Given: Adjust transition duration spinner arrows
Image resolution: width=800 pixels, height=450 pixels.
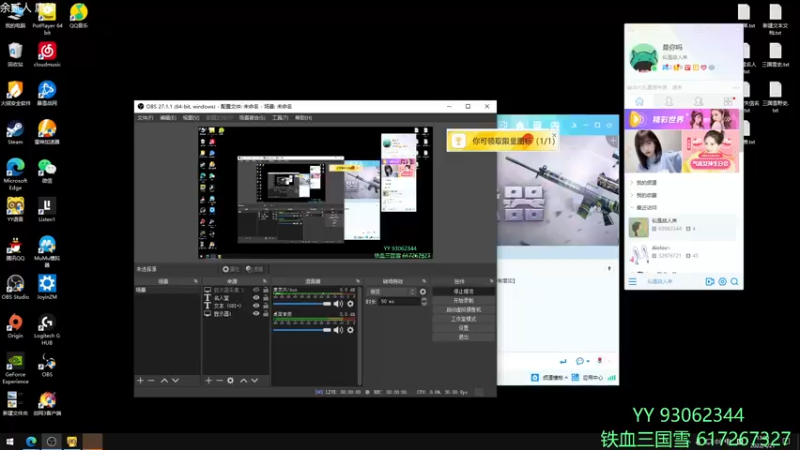Looking at the screenshot, I should pyautogui.click(x=424, y=302).
